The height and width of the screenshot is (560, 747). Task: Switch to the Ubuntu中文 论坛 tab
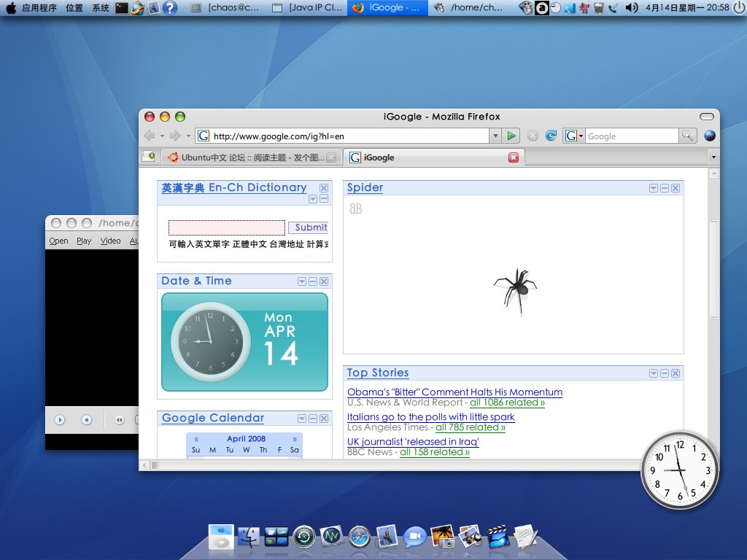[252, 157]
